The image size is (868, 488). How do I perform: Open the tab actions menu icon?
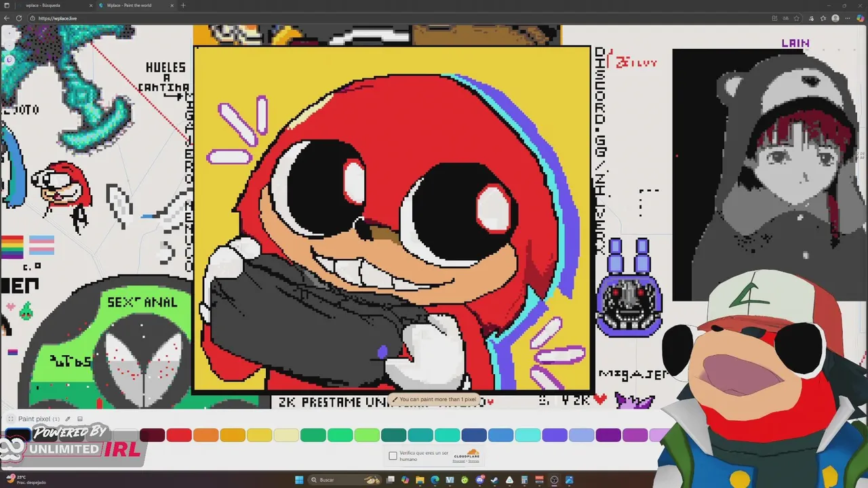click(x=7, y=5)
